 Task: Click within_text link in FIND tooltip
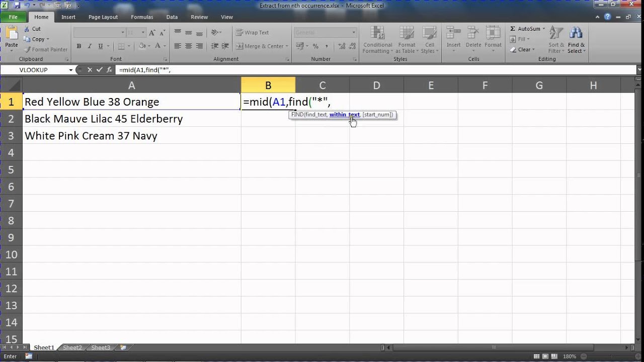click(x=345, y=115)
